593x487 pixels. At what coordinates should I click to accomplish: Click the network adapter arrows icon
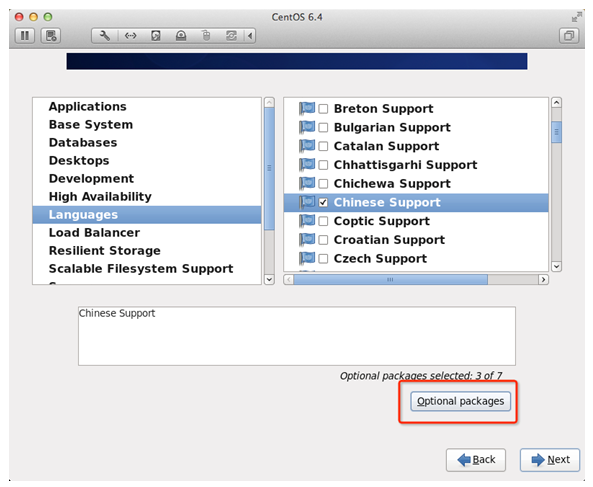130,36
